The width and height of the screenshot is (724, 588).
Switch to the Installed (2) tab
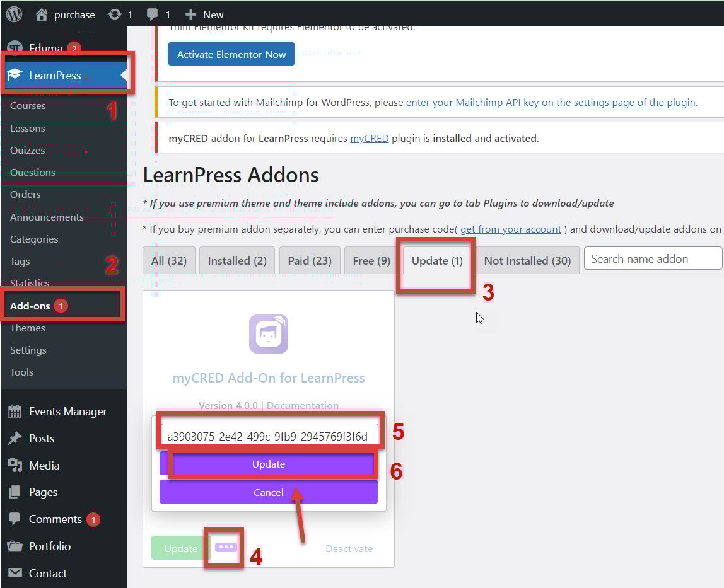pos(237,261)
